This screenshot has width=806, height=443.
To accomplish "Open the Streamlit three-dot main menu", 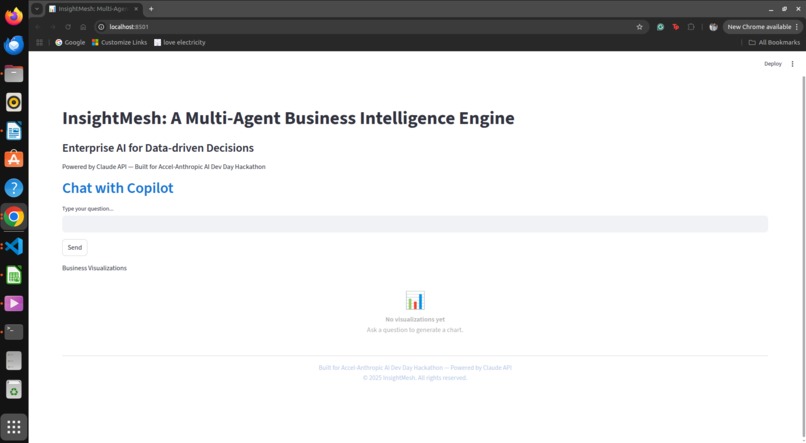I will click(x=792, y=64).
